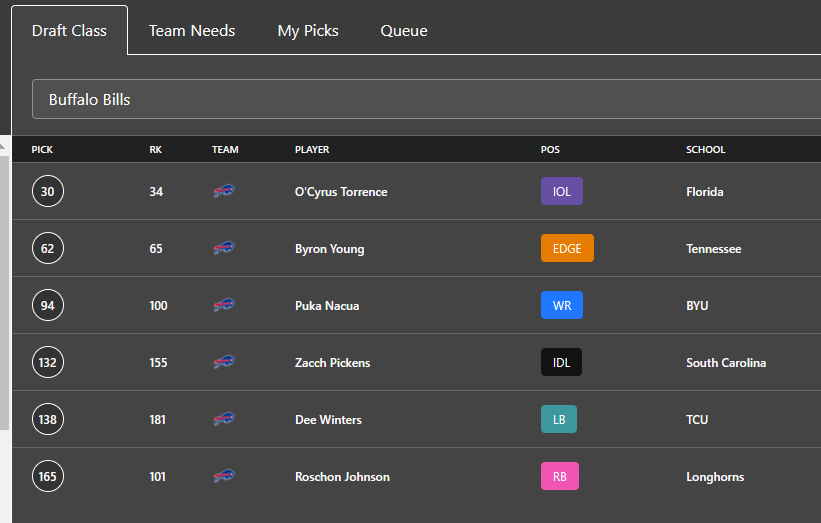Screen dimensions: 821x523
Task: Click the pick 165 circle badge
Action: tap(48, 476)
